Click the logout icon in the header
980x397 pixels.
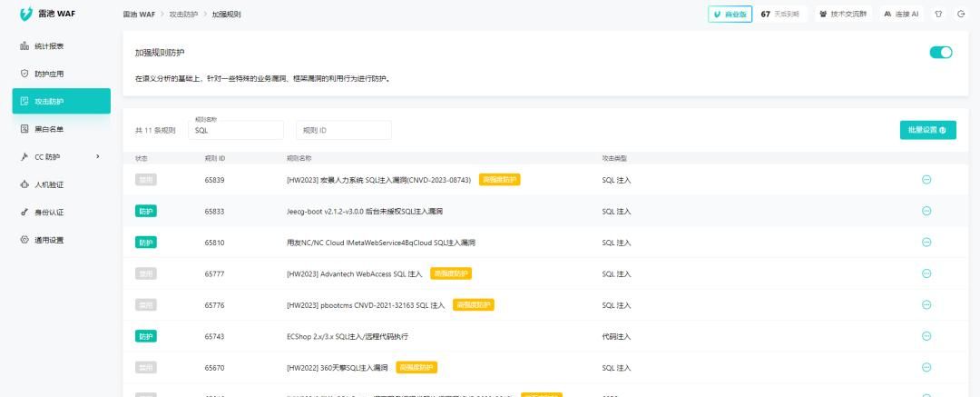click(x=961, y=14)
